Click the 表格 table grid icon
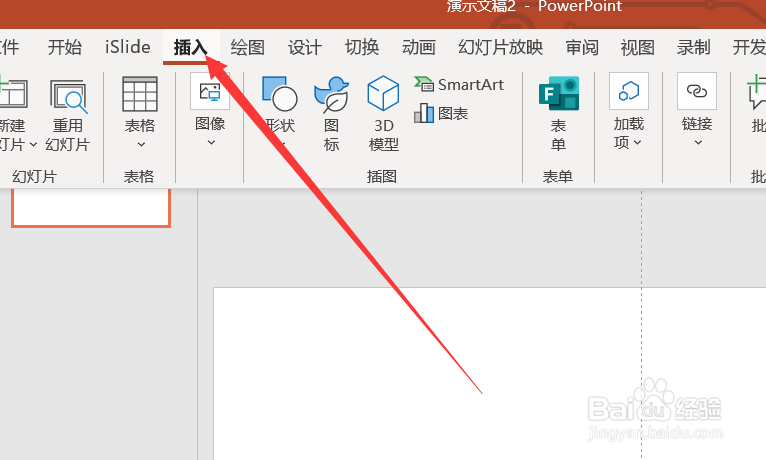This screenshot has height=460, width=766. click(x=140, y=94)
